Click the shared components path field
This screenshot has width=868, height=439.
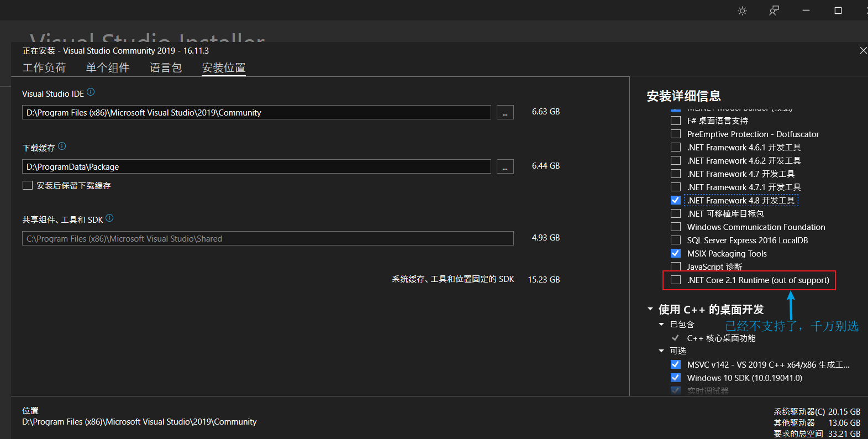268,238
